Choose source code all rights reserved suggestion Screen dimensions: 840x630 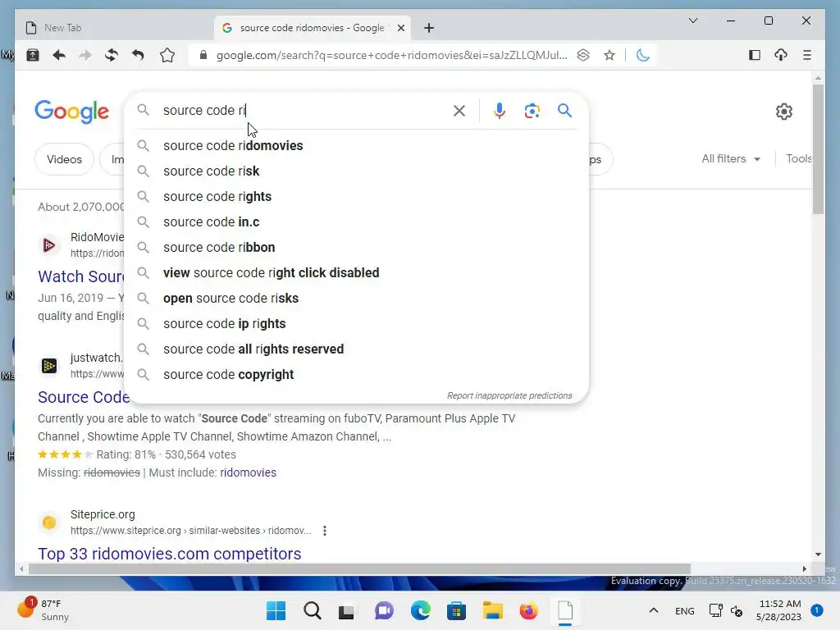[x=357, y=349]
